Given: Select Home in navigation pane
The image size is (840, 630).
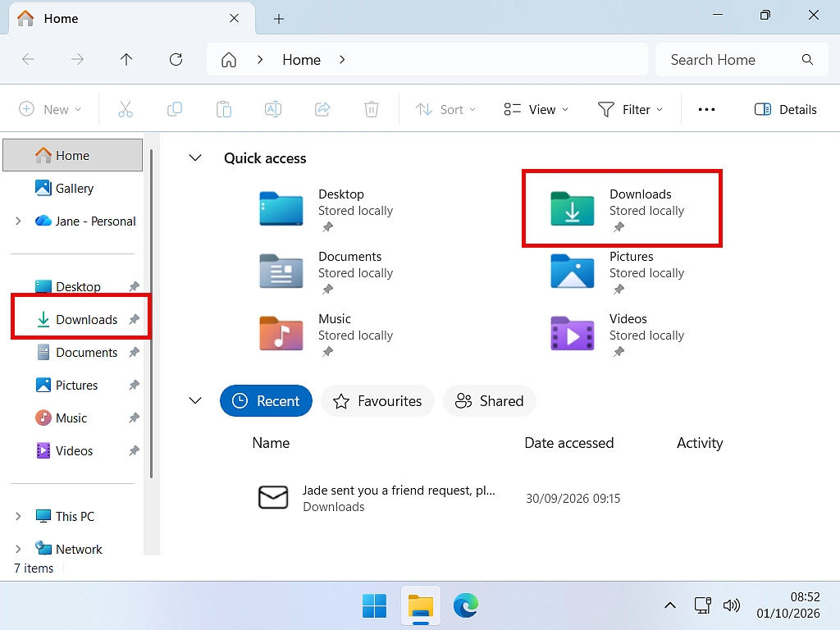Looking at the screenshot, I should pos(73,155).
